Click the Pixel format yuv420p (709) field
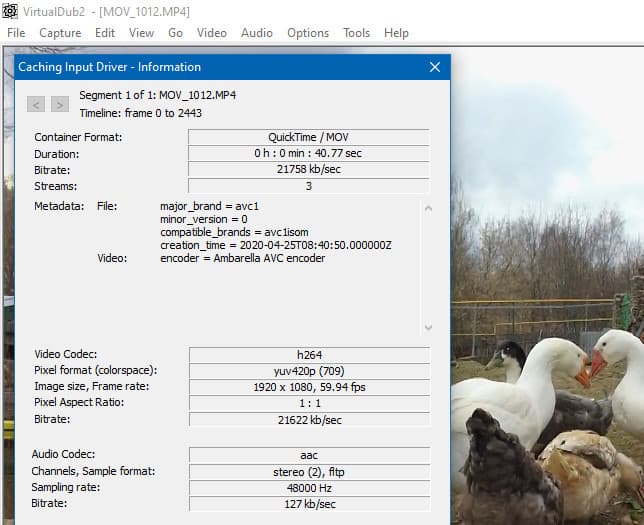Screen dimensions: 644x525 (310, 371)
